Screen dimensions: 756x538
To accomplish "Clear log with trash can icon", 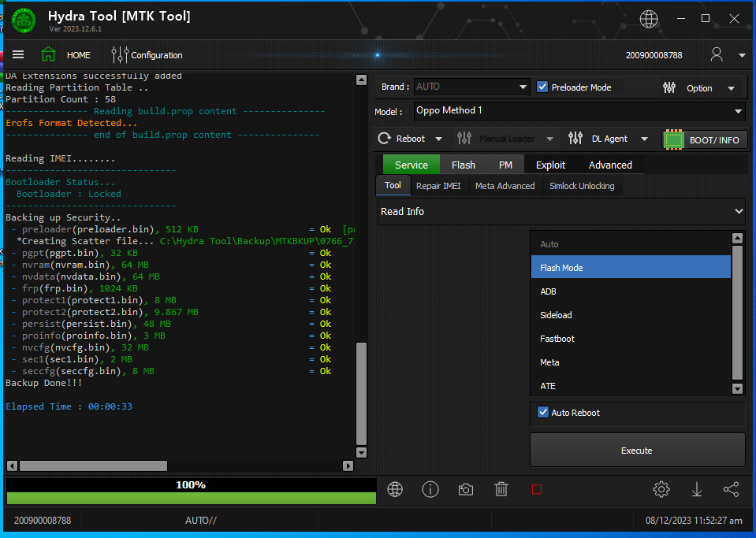I will coord(501,489).
